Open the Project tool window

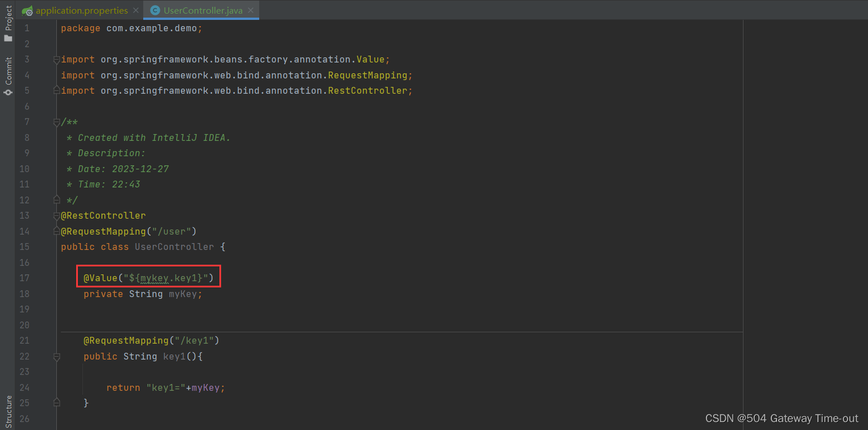[x=8, y=24]
